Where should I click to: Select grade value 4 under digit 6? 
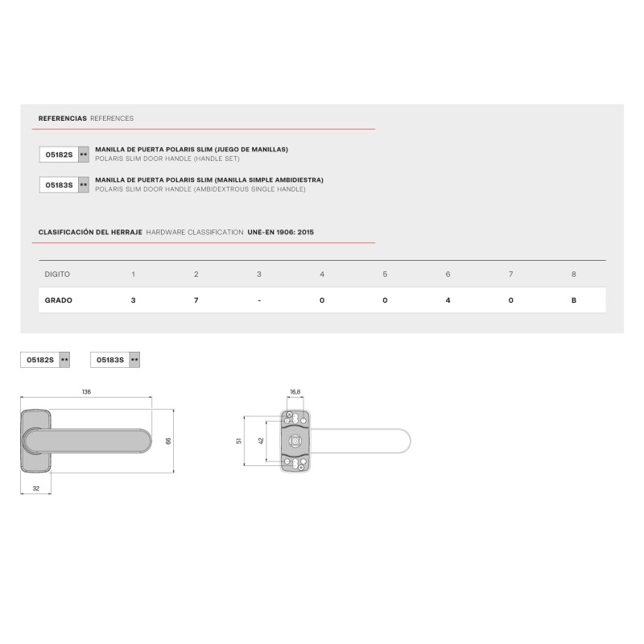click(x=448, y=299)
